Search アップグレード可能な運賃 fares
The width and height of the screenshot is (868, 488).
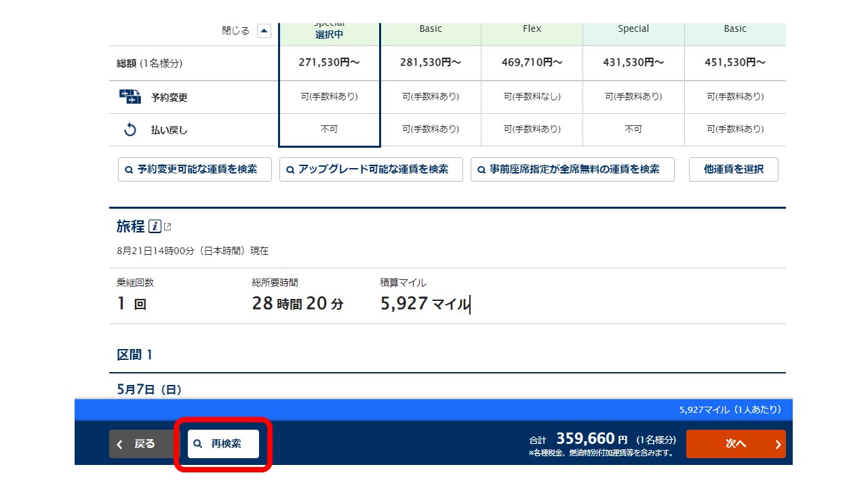[x=371, y=169]
